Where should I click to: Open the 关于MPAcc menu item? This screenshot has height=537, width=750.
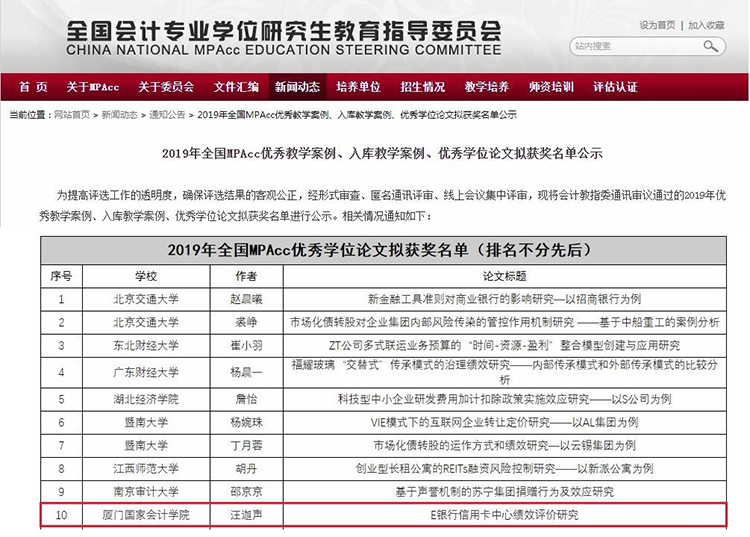pyautogui.click(x=93, y=87)
